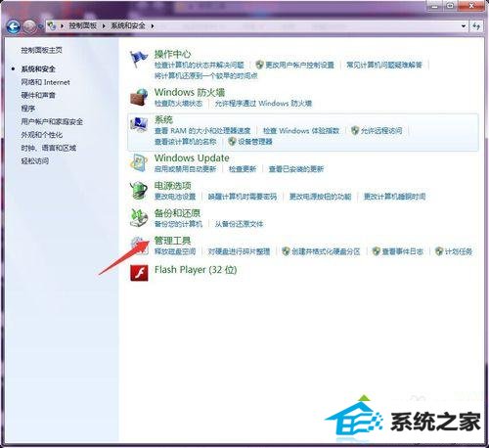Image resolution: width=489 pixels, height=448 pixels.
Task: Select 控制面板 in the breadcrumb path
Action: 83,25
